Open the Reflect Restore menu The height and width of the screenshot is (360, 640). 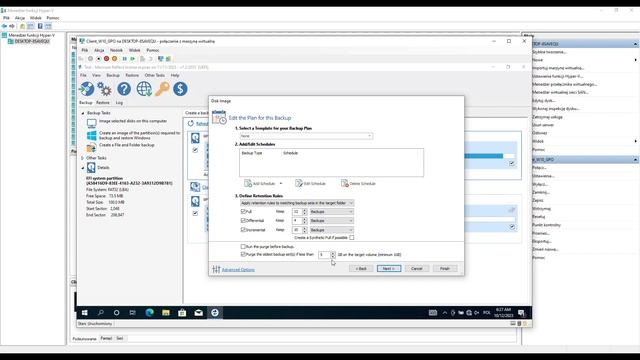(x=132, y=76)
